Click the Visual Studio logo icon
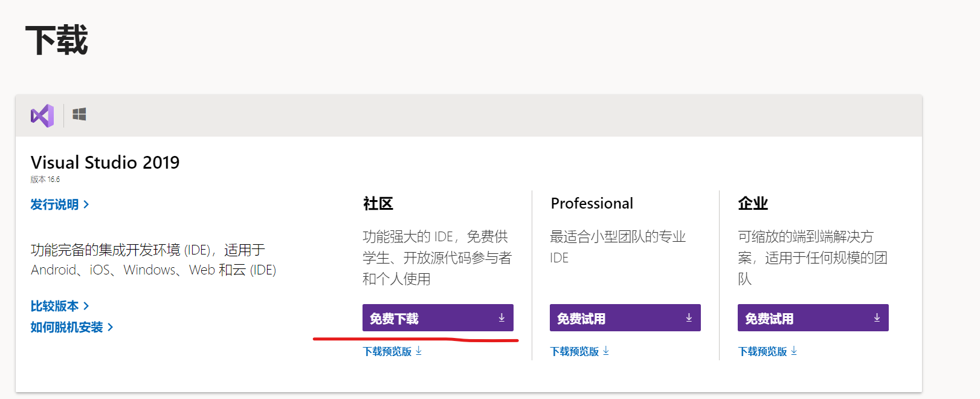 tap(42, 115)
